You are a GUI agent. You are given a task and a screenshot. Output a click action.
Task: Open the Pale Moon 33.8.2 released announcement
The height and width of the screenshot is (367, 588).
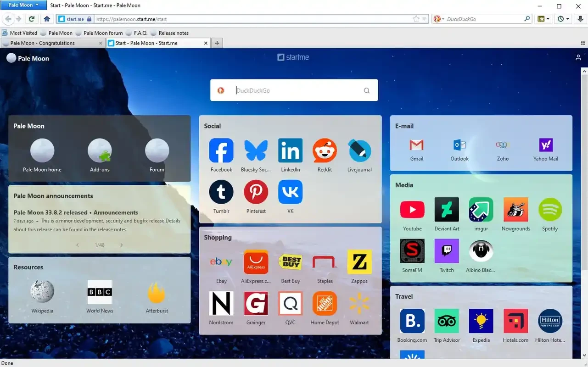(75, 212)
